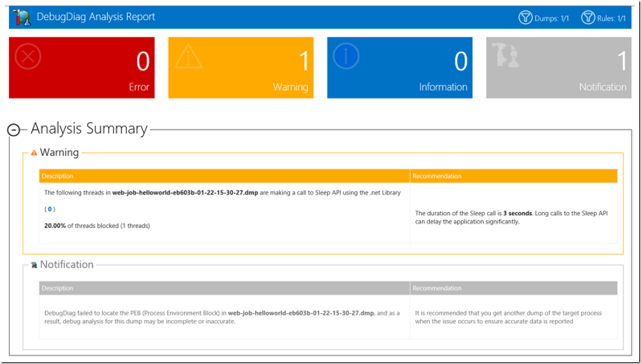Click the 3 seconds Sleep duration text
The height and width of the screenshot is (364, 641).
(x=518, y=213)
